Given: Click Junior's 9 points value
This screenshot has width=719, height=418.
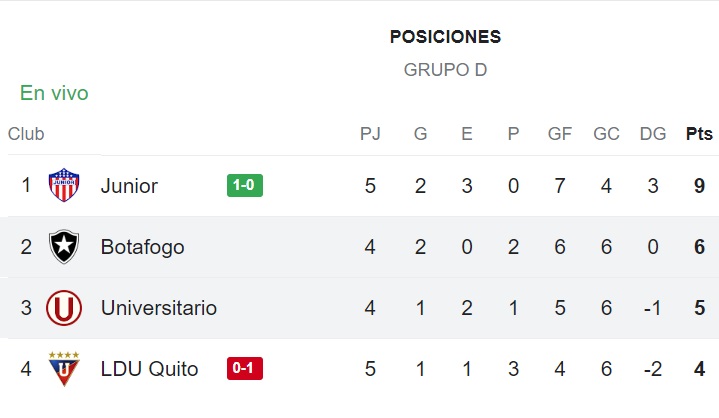Looking at the screenshot, I should point(699,186).
